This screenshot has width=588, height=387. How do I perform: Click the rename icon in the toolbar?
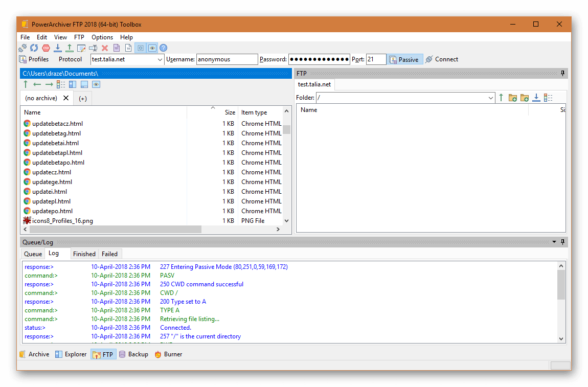(x=93, y=48)
